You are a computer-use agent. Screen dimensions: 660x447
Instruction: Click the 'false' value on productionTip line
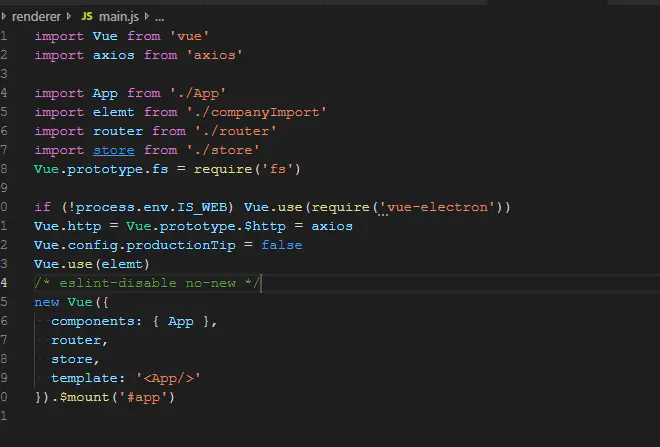pyautogui.click(x=282, y=245)
